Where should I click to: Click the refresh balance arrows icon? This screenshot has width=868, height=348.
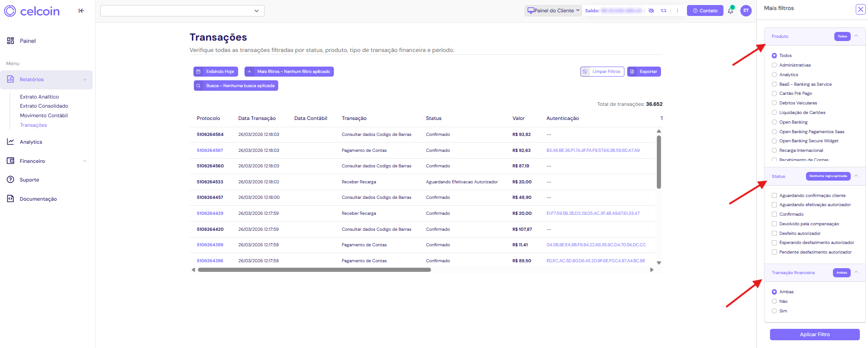click(664, 10)
